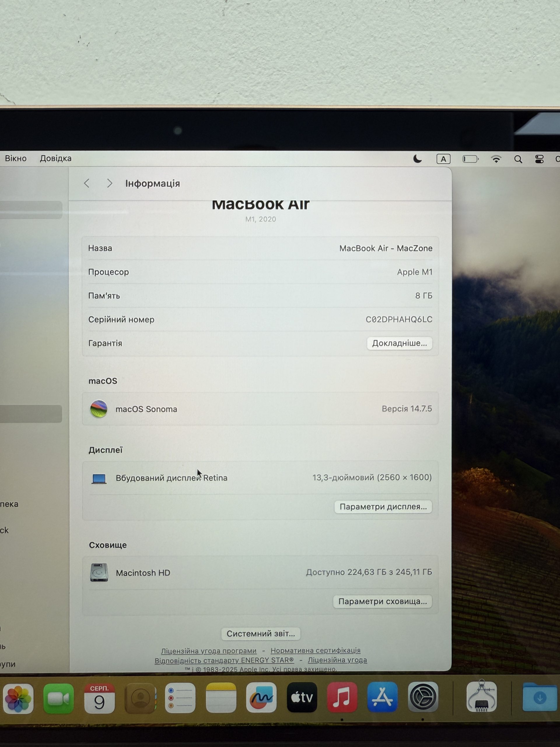Image resolution: width=560 pixels, height=747 pixels.
Task: Click the Focus moon icon in menu bar
Action: point(418,159)
